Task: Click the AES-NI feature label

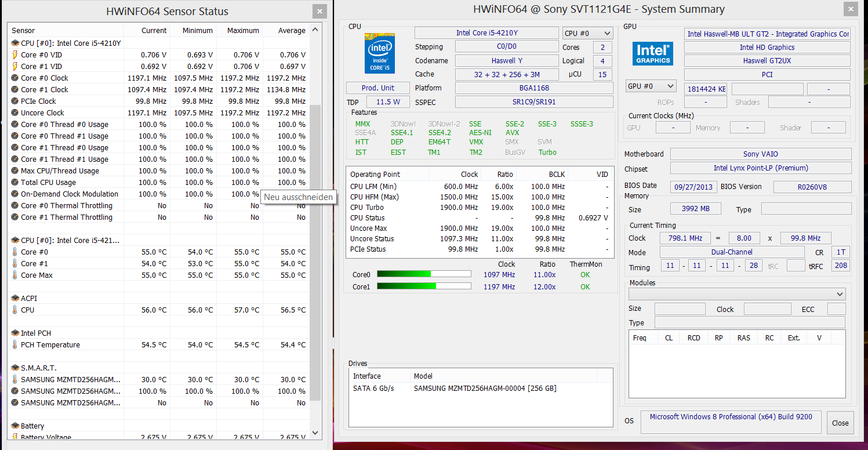Action: click(480, 132)
